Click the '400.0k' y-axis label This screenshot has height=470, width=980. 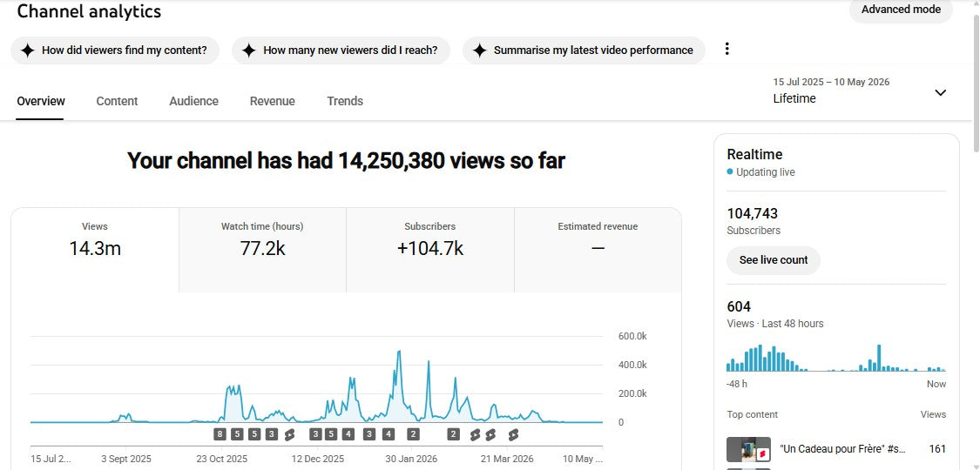click(632, 366)
